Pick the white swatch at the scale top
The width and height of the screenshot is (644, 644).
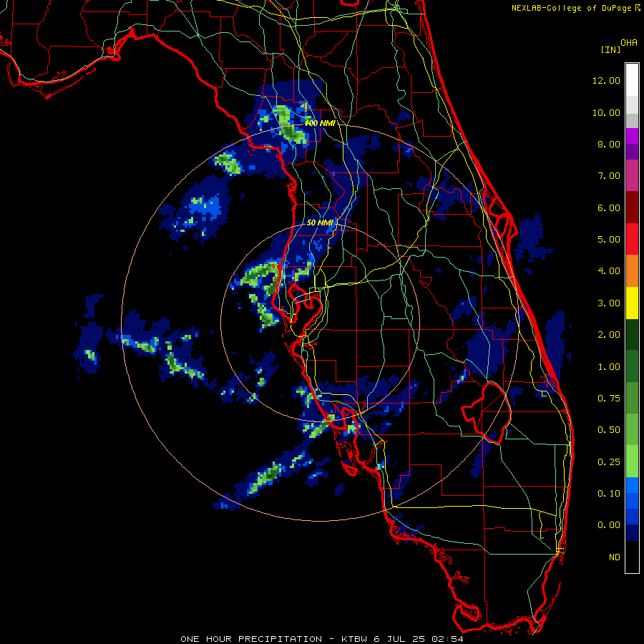(632, 79)
